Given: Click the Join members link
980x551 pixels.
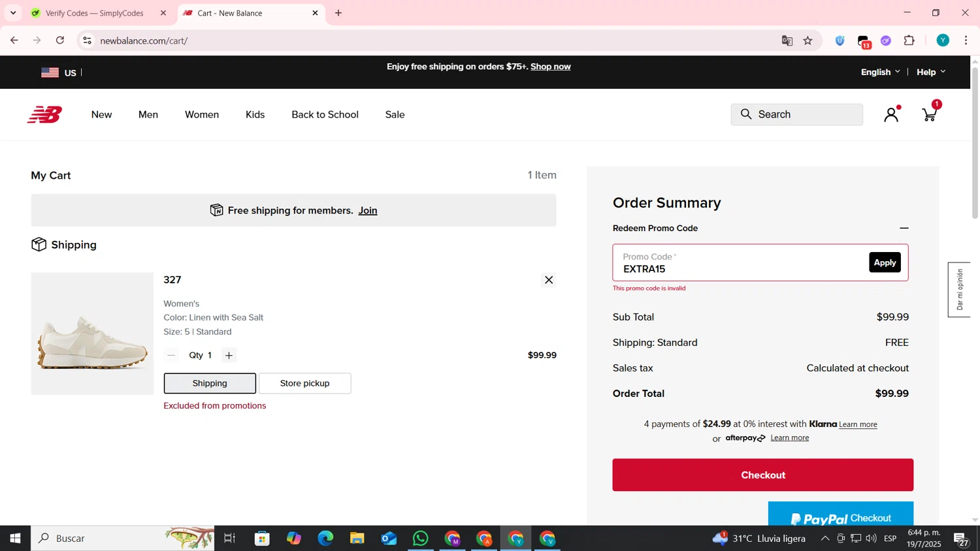Looking at the screenshot, I should point(368,211).
